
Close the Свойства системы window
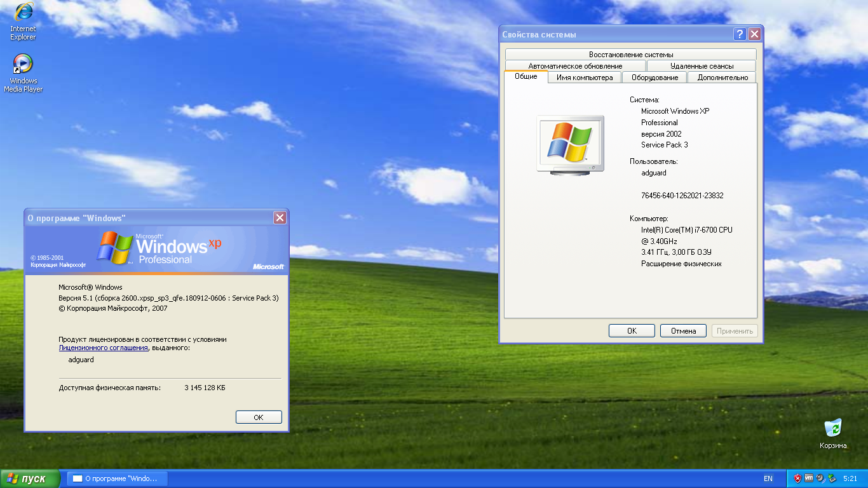point(754,34)
